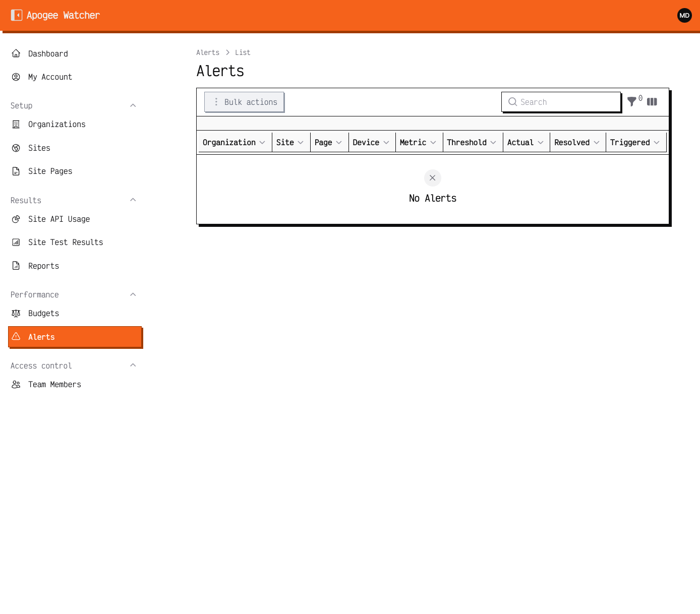This screenshot has height=614, width=700.
Task: Click the List breadcrumb text
Action: 243,52
